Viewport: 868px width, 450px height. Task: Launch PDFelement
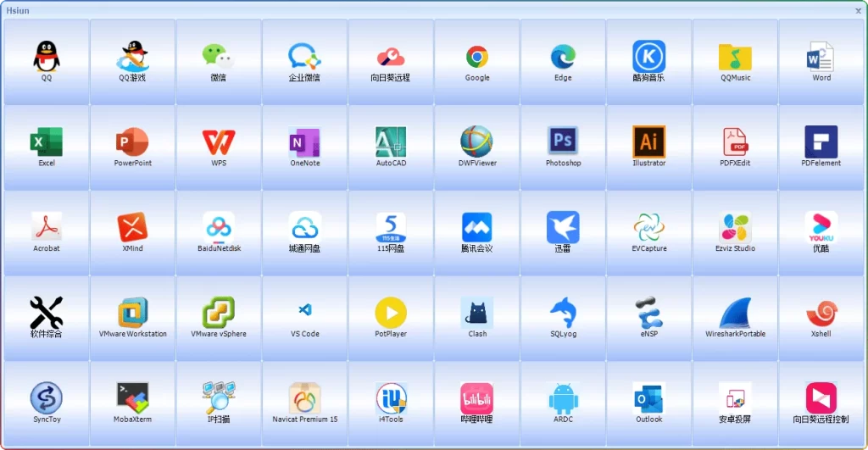[821, 147]
